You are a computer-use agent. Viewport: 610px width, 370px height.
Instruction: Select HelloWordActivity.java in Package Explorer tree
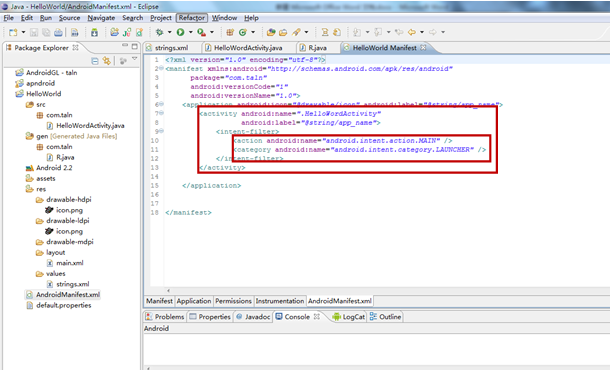coord(86,125)
